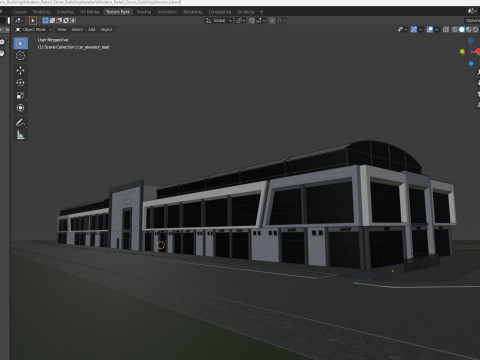Select the Transform tool
480x360 pixels.
pyautogui.click(x=21, y=108)
